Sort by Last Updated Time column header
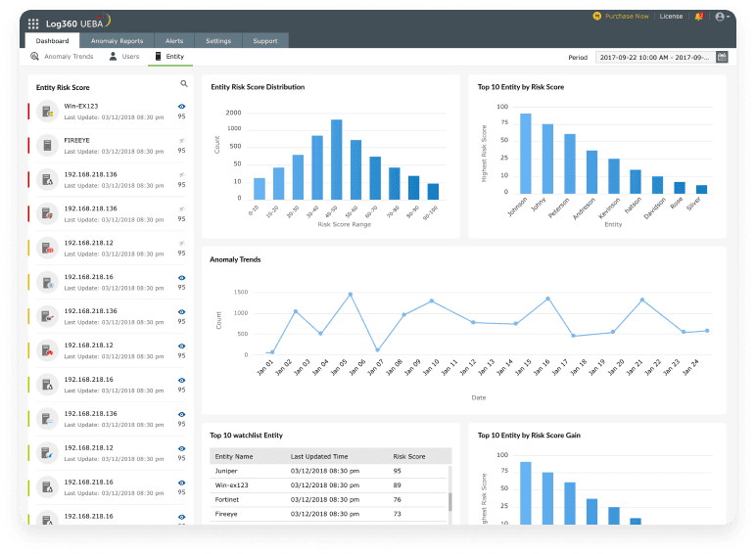 pos(319,457)
